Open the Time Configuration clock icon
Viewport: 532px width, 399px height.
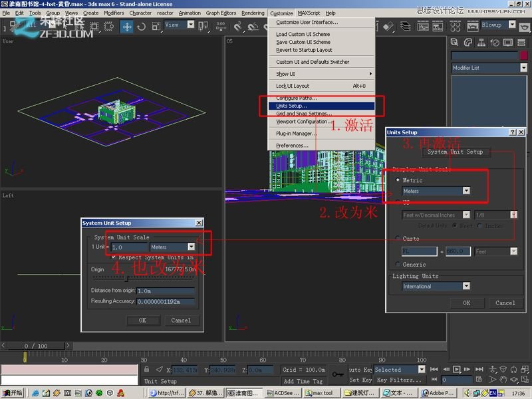pos(480,379)
